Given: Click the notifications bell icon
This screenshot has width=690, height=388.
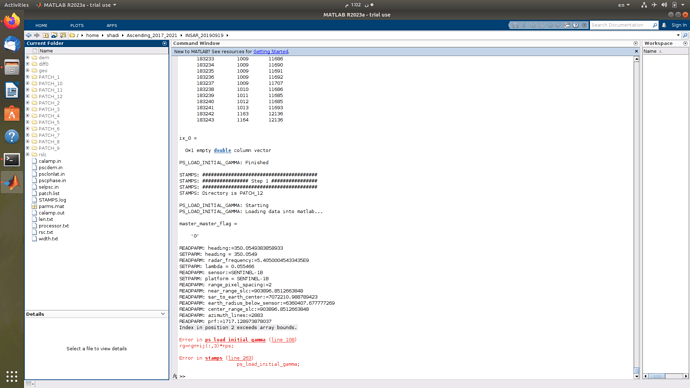Looking at the screenshot, I should [664, 25].
